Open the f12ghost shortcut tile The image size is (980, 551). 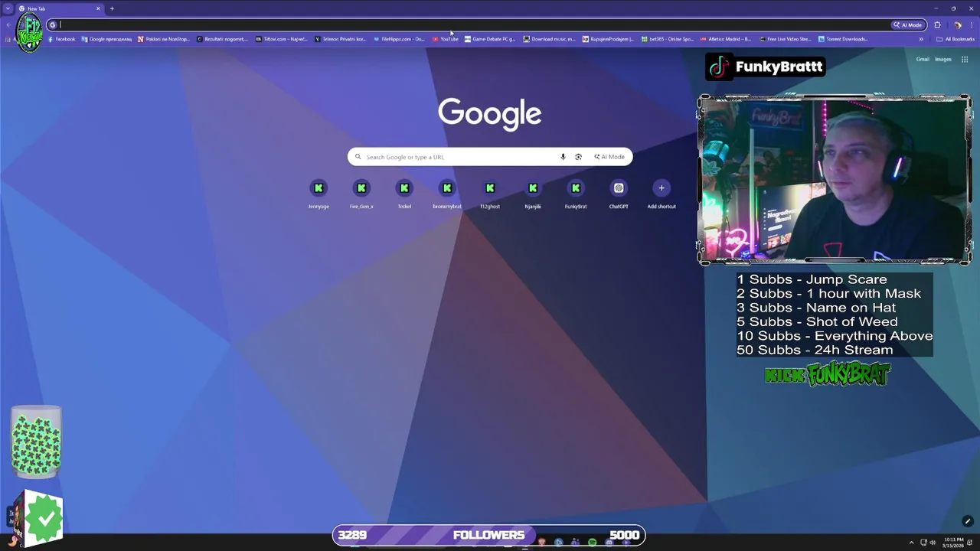point(490,194)
